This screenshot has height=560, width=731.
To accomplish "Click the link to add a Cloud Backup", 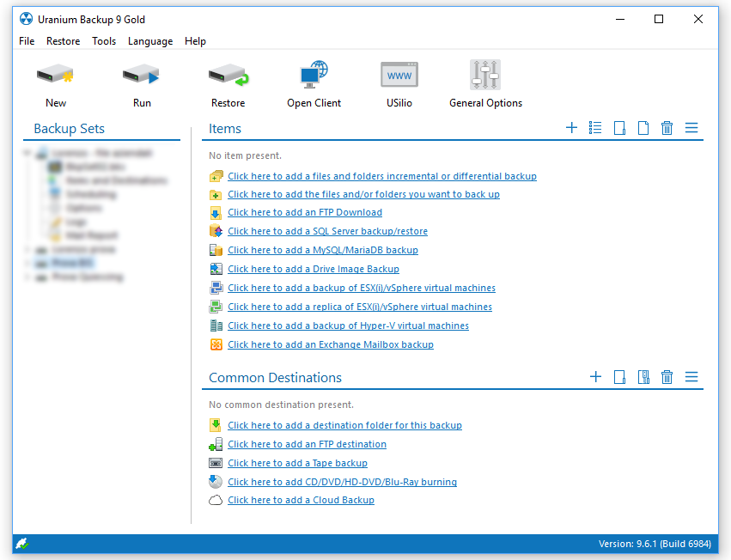I will point(301,500).
